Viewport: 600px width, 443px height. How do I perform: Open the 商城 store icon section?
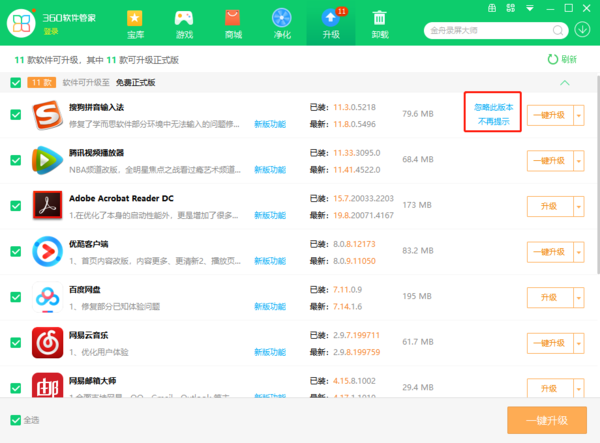pyautogui.click(x=232, y=24)
